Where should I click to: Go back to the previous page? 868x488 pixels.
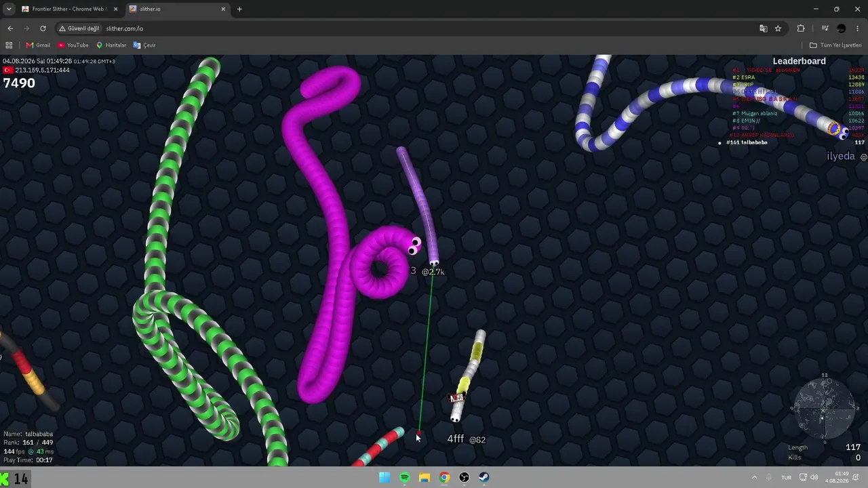tap(10, 28)
